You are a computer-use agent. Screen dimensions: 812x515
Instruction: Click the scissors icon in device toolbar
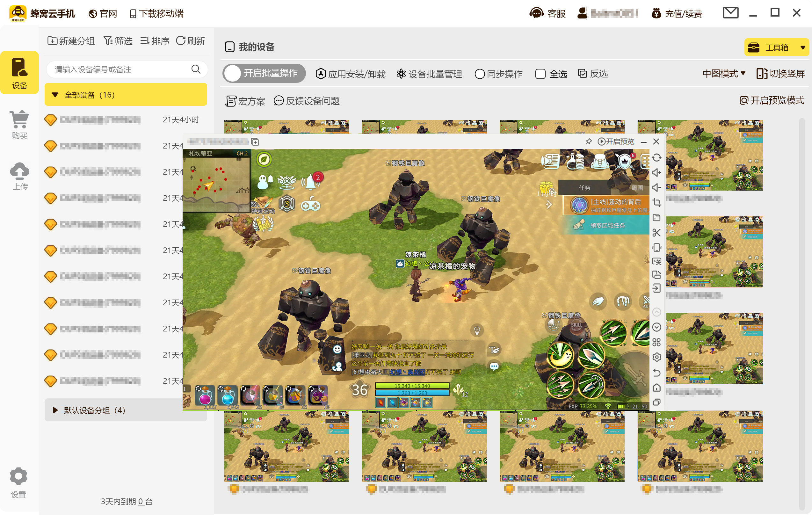656,232
